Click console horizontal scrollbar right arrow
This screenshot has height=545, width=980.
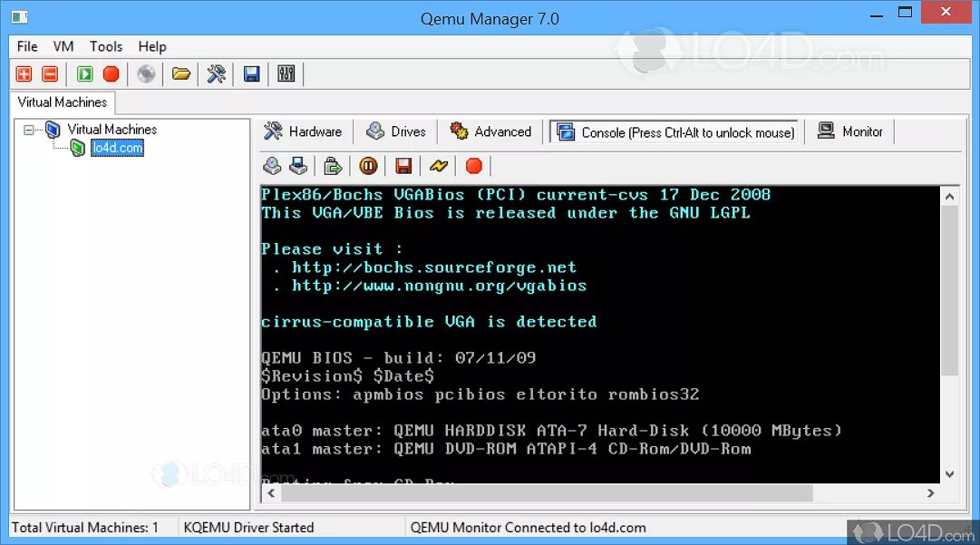931,493
